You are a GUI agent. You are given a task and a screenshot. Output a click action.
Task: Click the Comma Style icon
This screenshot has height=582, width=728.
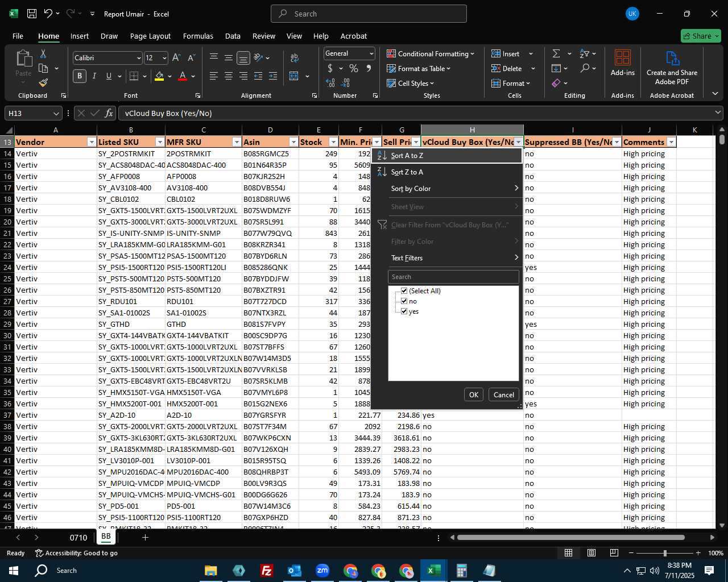point(369,68)
